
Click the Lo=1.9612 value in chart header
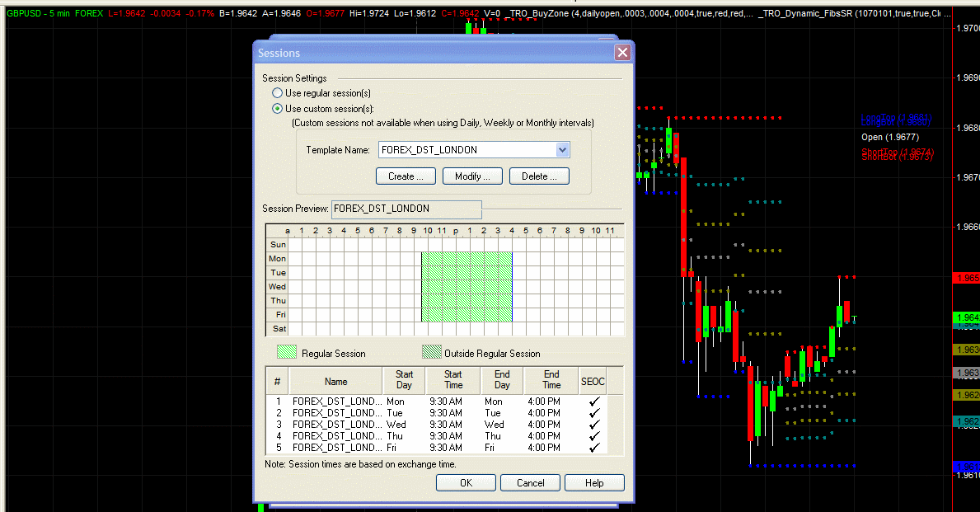coord(415,13)
